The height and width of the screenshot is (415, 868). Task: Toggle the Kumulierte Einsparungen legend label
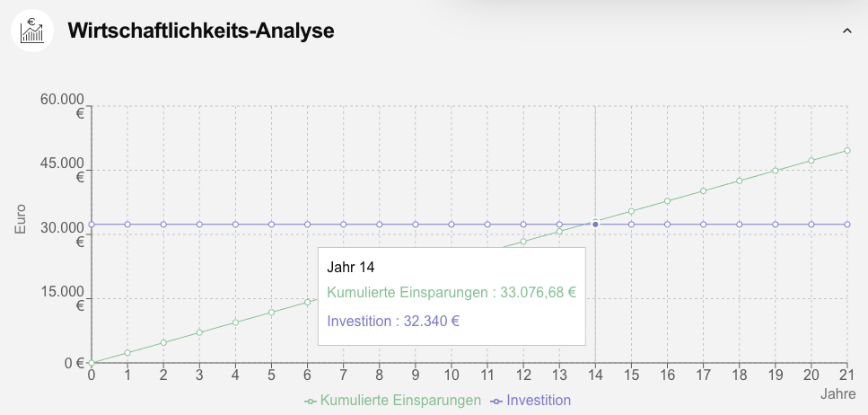point(400,401)
